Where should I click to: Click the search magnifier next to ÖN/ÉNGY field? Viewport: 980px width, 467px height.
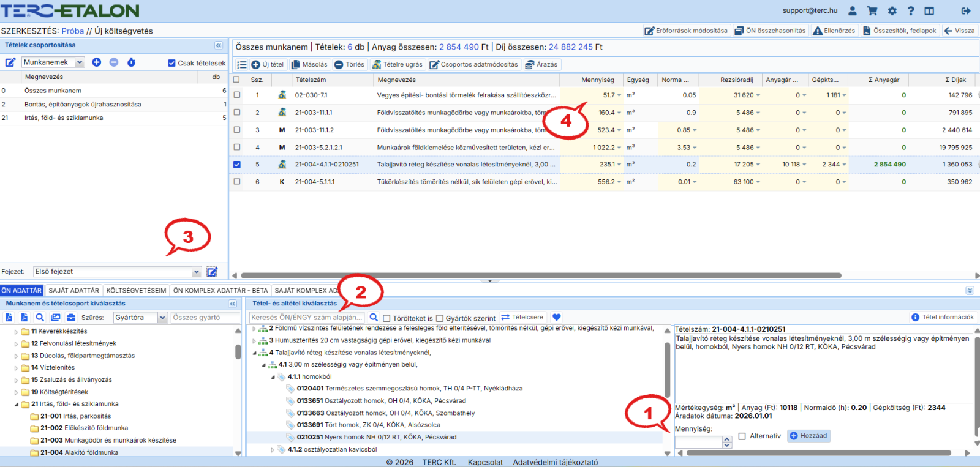click(x=374, y=318)
